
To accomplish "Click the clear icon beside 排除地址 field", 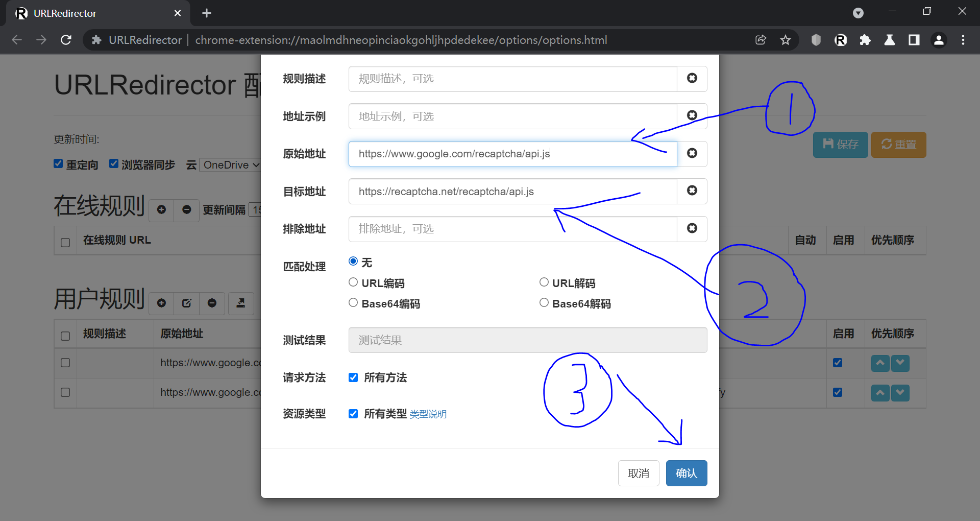I will [692, 228].
